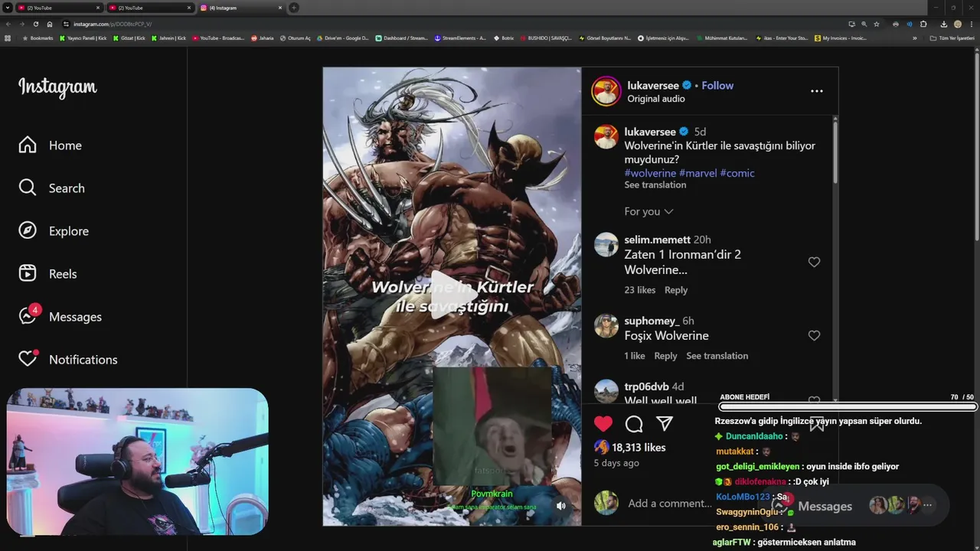Open Chrome three-dot menu
The height and width of the screenshot is (551, 980).
point(972,24)
